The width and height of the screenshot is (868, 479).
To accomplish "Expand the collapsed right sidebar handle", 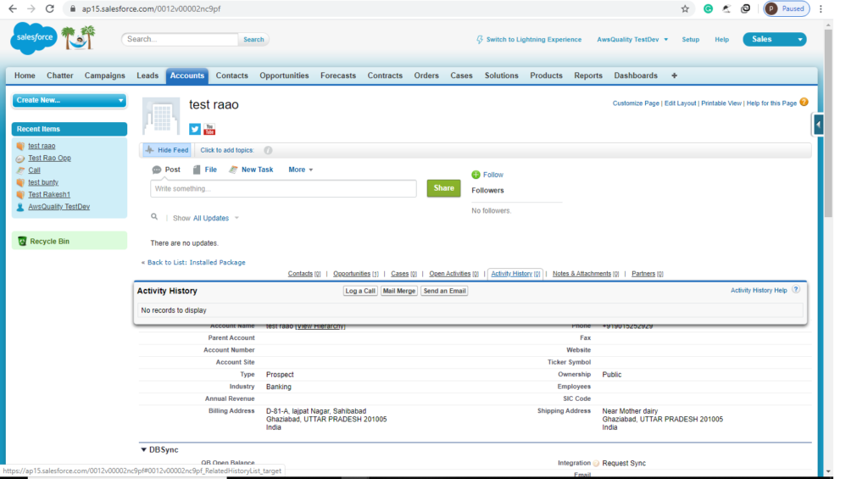I will coord(818,125).
